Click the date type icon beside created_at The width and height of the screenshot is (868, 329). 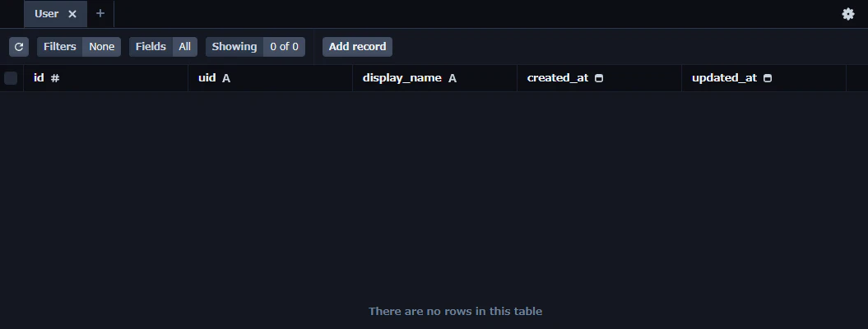pos(599,78)
